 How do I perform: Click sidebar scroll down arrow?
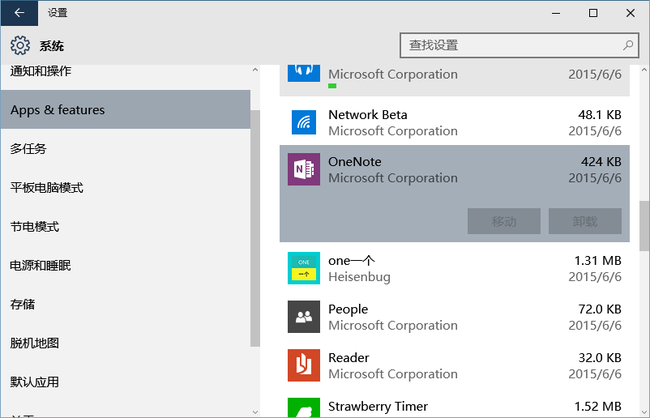click(255, 412)
